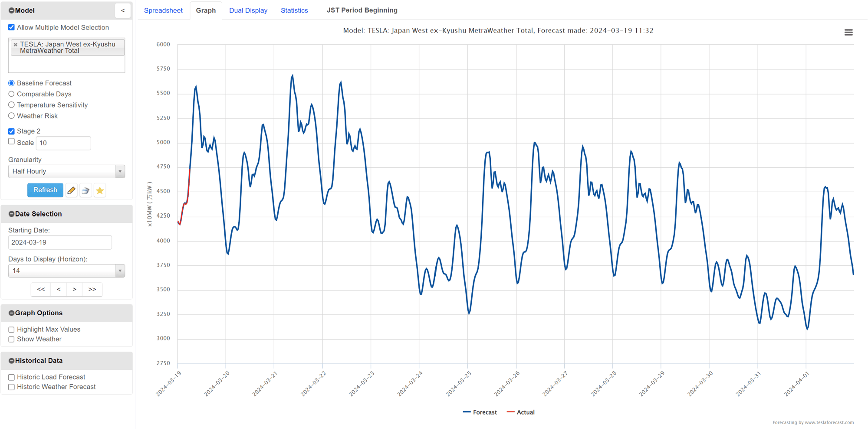Viewport: 868px width, 431px height.
Task: Select Temperature Sensitivity radio button
Action: pos(11,105)
